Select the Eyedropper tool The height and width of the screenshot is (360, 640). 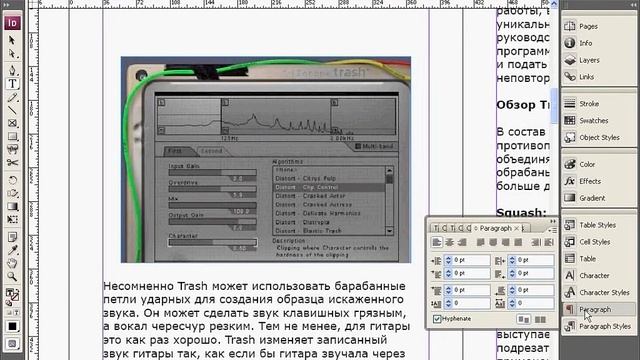(x=12, y=250)
